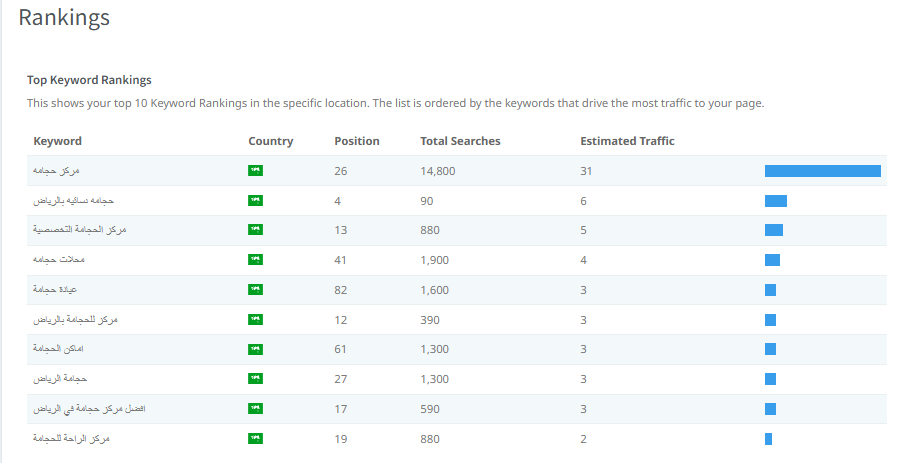
Task: Click the Country column header
Action: pos(271,141)
